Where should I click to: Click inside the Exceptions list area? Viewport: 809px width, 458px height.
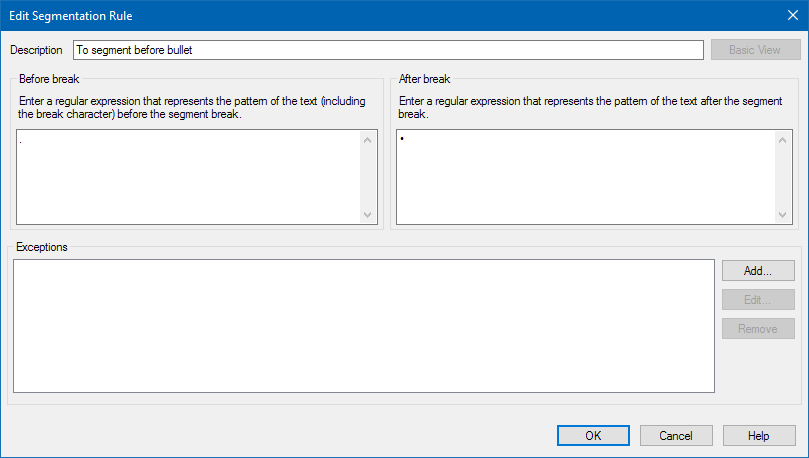(364, 326)
